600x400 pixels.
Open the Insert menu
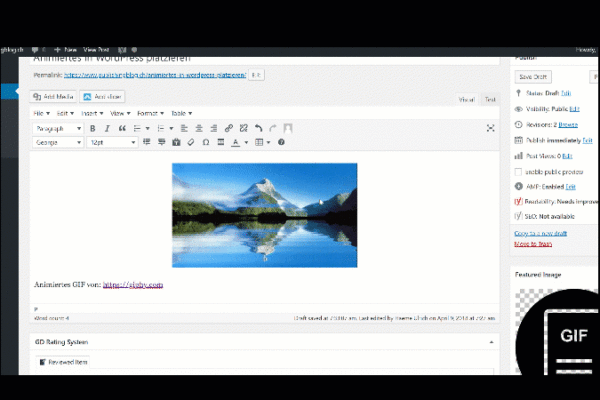pos(92,113)
